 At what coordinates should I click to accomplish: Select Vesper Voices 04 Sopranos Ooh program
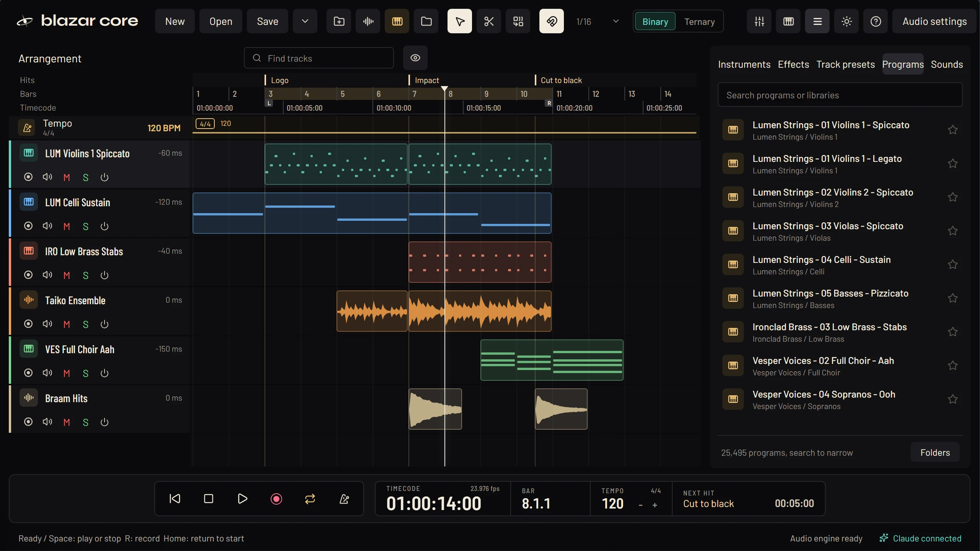click(840, 400)
